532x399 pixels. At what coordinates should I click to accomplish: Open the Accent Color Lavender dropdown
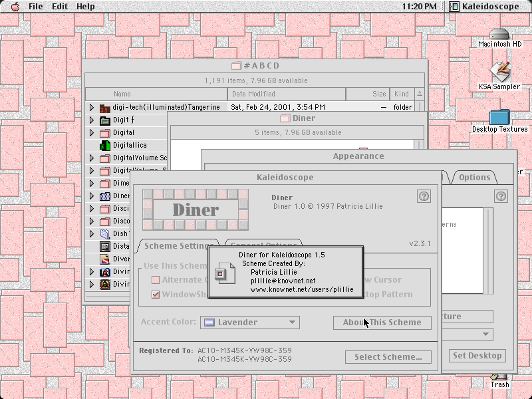tap(250, 323)
